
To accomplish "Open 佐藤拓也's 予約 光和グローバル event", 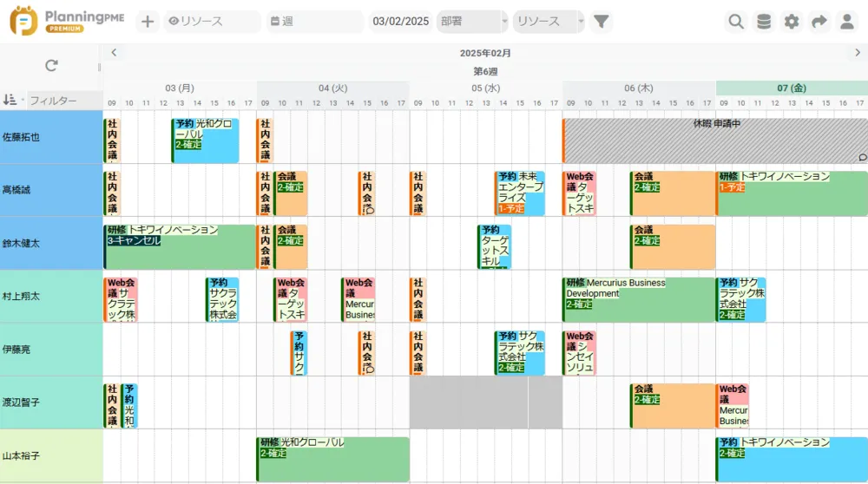I will tap(206, 141).
